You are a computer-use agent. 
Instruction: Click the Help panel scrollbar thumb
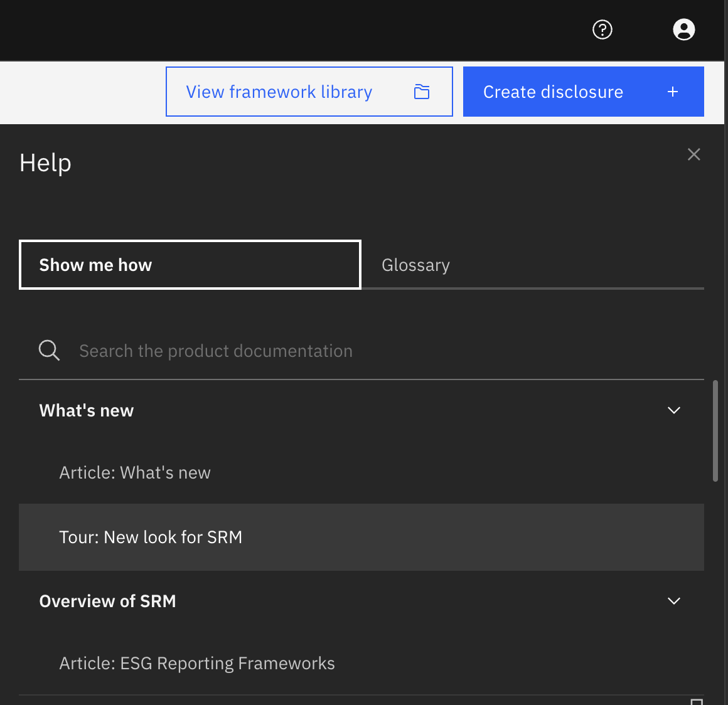click(715, 431)
